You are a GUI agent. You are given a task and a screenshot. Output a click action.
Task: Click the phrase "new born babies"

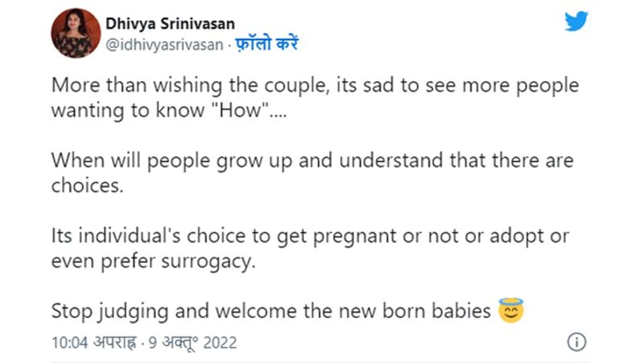click(x=415, y=311)
